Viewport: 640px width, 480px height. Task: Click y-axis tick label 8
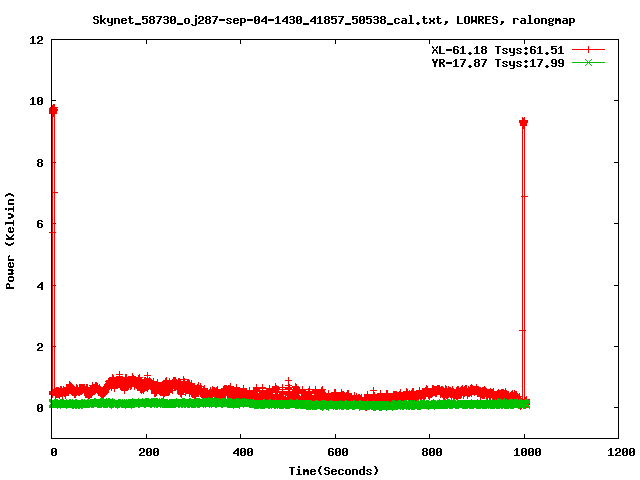coord(40,163)
